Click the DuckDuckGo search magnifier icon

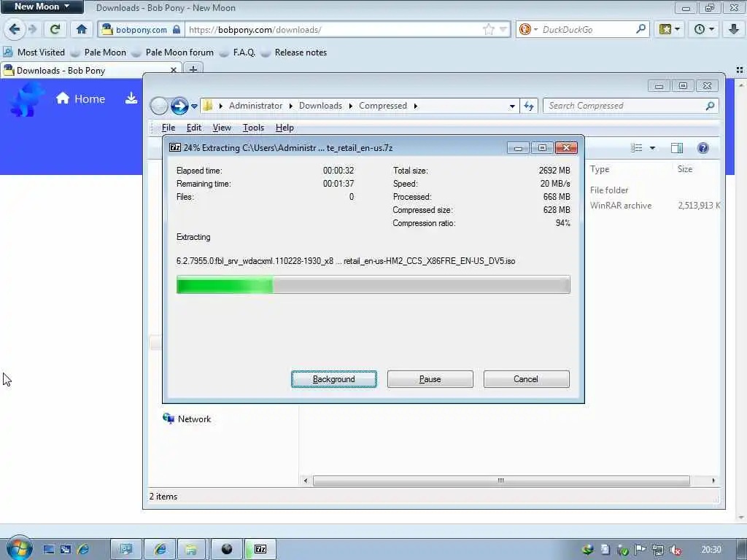640,29
